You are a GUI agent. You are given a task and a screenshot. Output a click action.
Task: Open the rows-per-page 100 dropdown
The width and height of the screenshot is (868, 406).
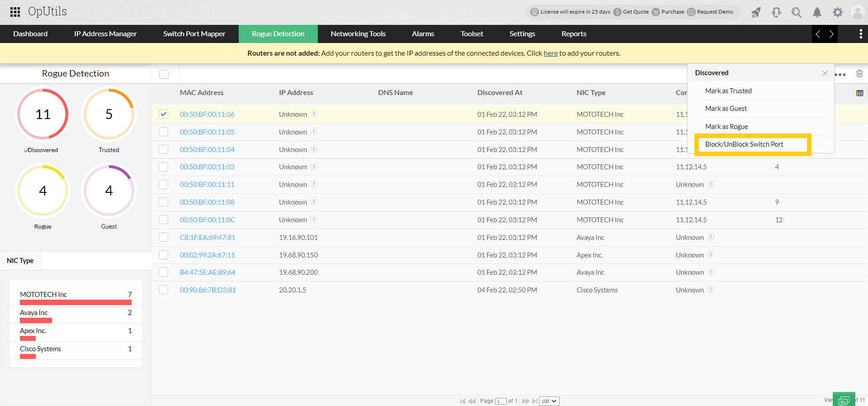pyautogui.click(x=549, y=401)
